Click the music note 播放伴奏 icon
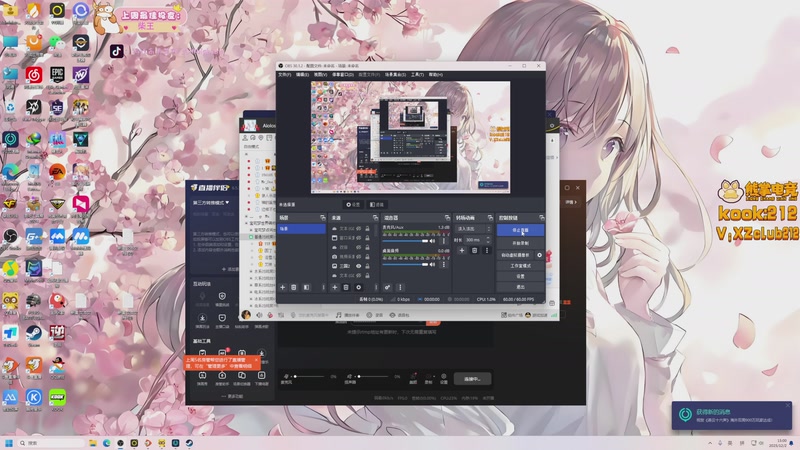The width and height of the screenshot is (800, 450). (339, 315)
